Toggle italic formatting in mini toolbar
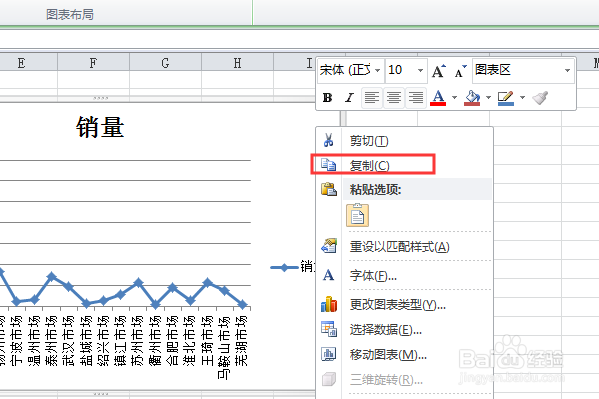This screenshot has height=399, width=599. click(349, 98)
